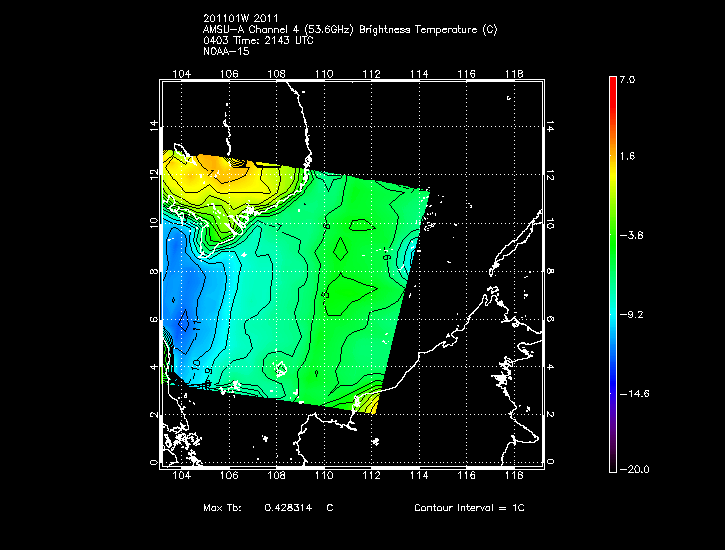Click the "201101W 2011" title line
Screen dimensions: 725x550
tap(241, 18)
